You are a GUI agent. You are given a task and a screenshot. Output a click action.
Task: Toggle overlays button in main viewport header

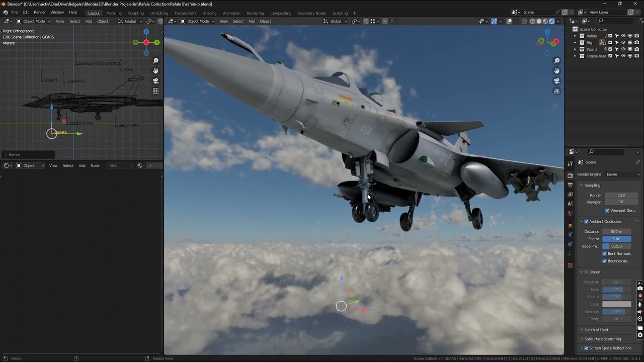509,21
